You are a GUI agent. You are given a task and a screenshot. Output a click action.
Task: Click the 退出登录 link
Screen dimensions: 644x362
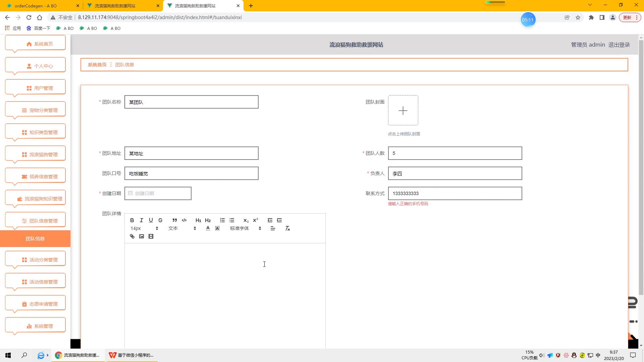[x=619, y=45]
